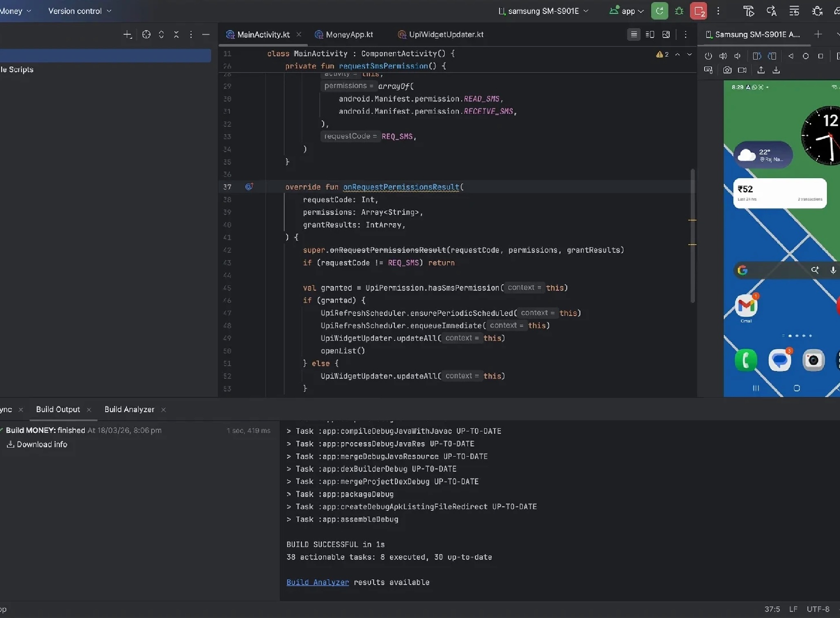Select opened file with target icon
Viewport: 840px width, 618px height.
coord(146,35)
